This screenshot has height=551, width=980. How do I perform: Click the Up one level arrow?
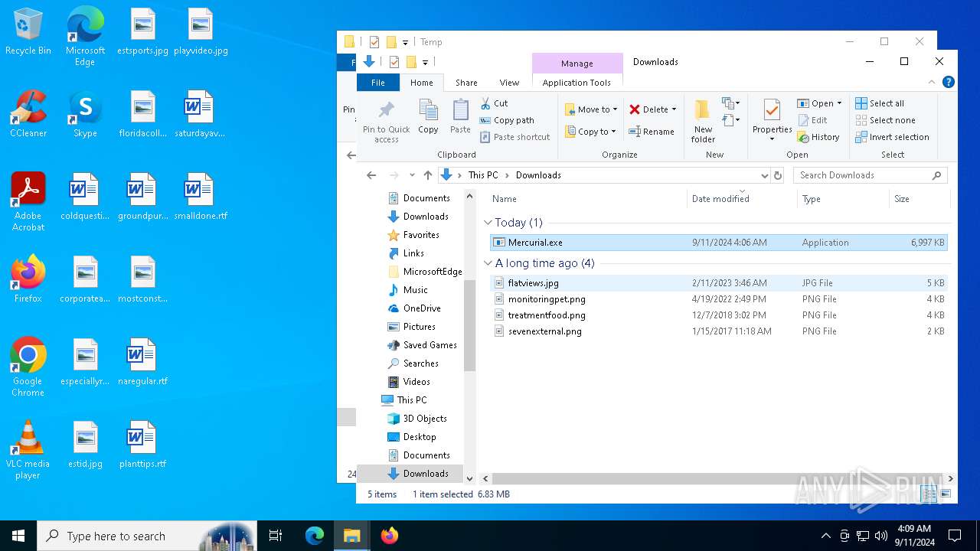coord(428,175)
